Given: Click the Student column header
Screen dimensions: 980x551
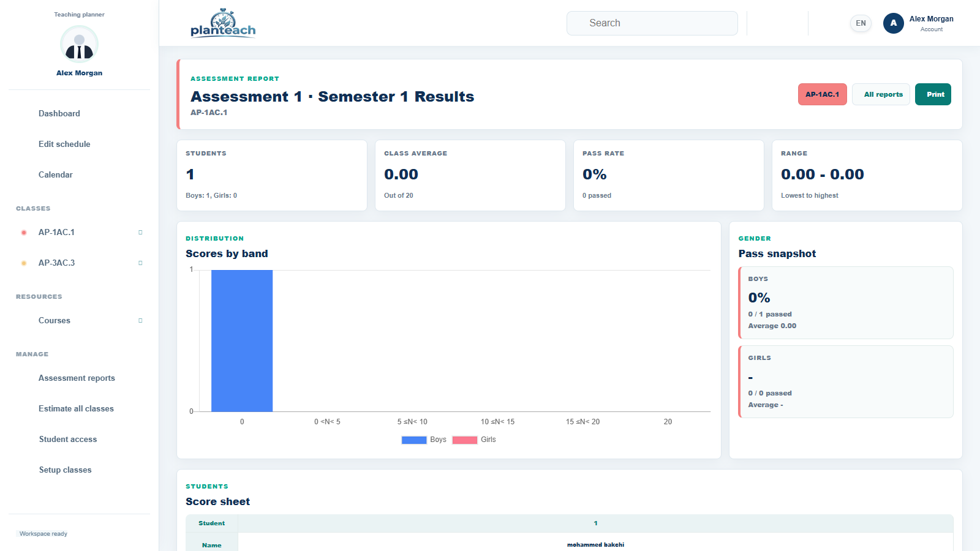Looking at the screenshot, I should [212, 523].
